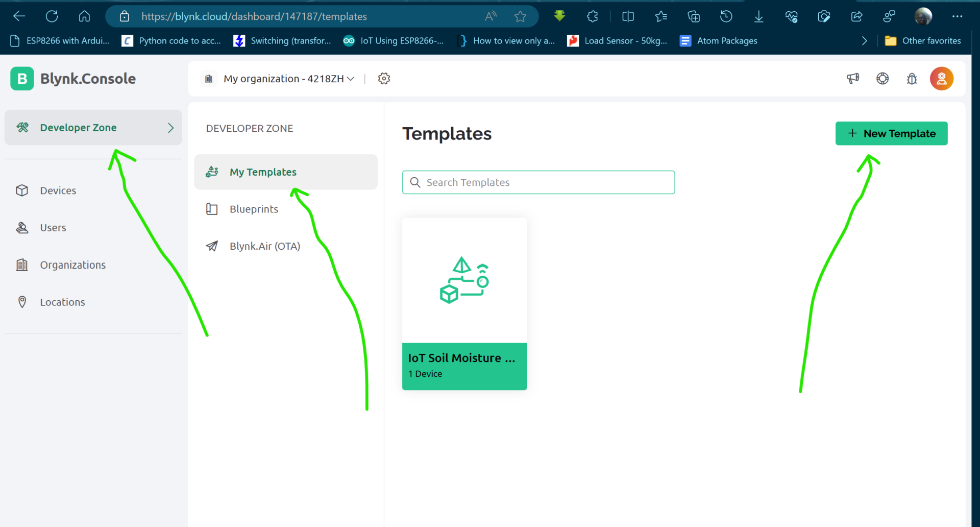Open Atom Packages bookmark

click(719, 41)
